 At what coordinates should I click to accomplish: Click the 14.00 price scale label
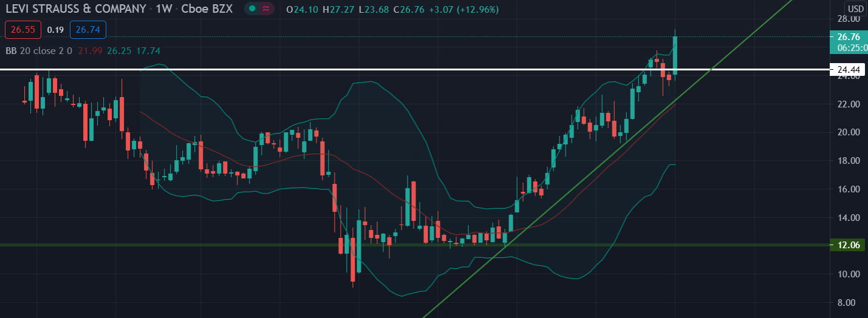coord(848,218)
